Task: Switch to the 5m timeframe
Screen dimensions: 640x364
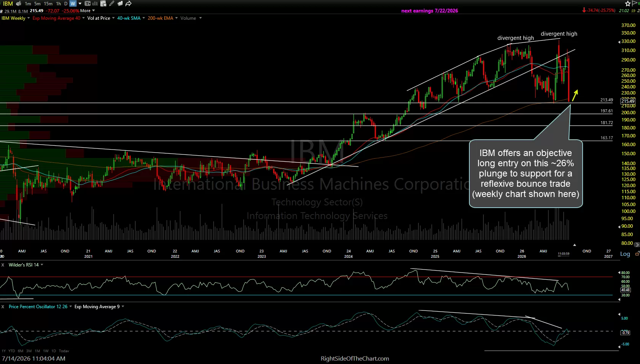Action: coord(37,3)
